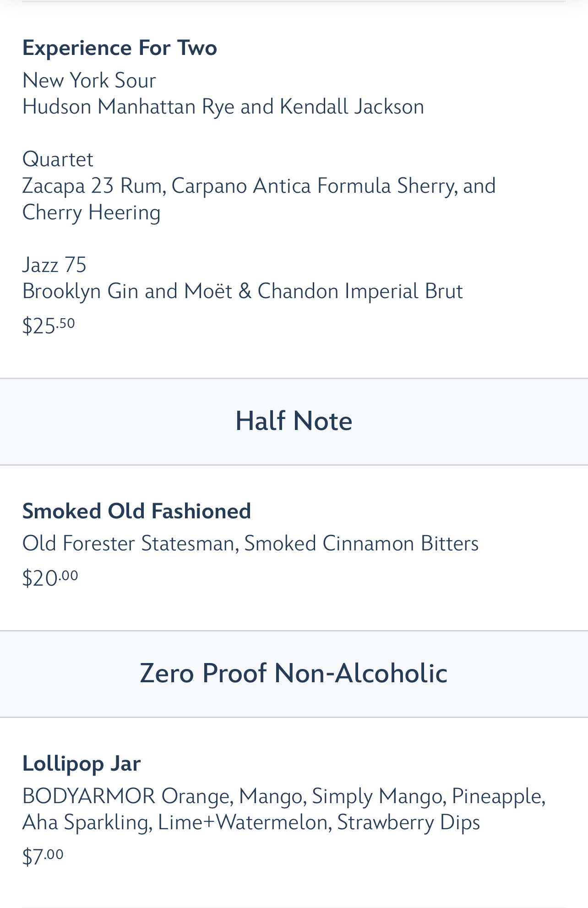Viewport: 588px width, 908px height.
Task: Tap Brooklyn Gin and Moët description
Action: tap(242, 291)
